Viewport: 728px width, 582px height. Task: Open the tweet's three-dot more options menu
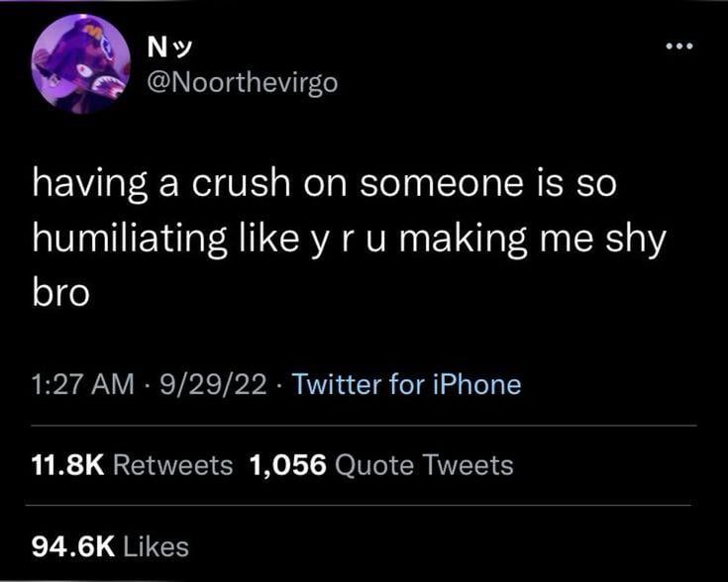678,48
